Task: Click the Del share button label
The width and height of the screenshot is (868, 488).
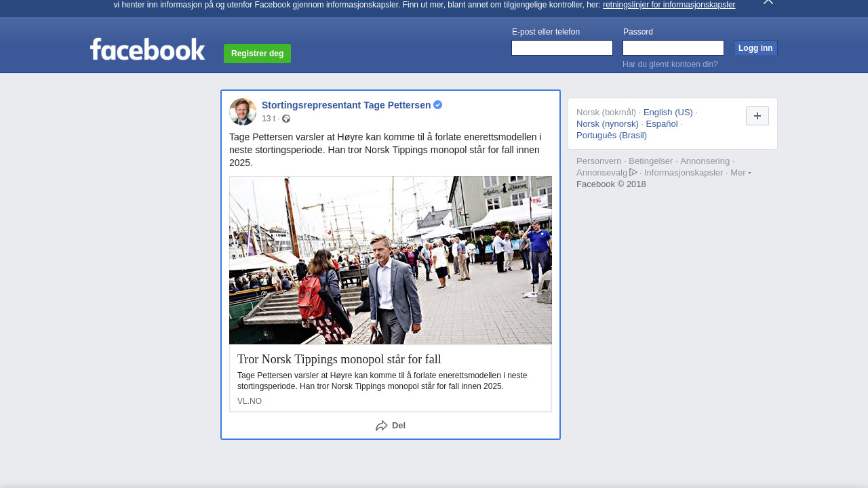Action: pyautogui.click(x=399, y=426)
